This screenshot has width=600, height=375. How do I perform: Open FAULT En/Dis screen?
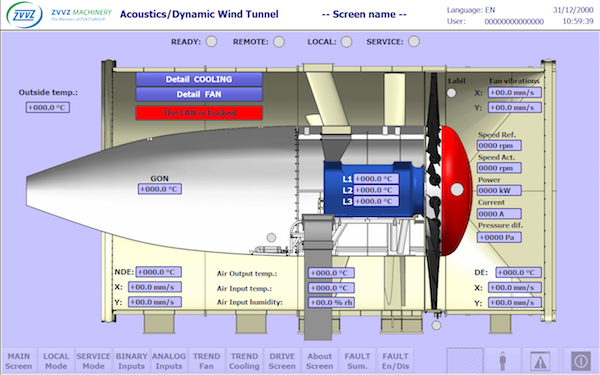click(x=395, y=361)
